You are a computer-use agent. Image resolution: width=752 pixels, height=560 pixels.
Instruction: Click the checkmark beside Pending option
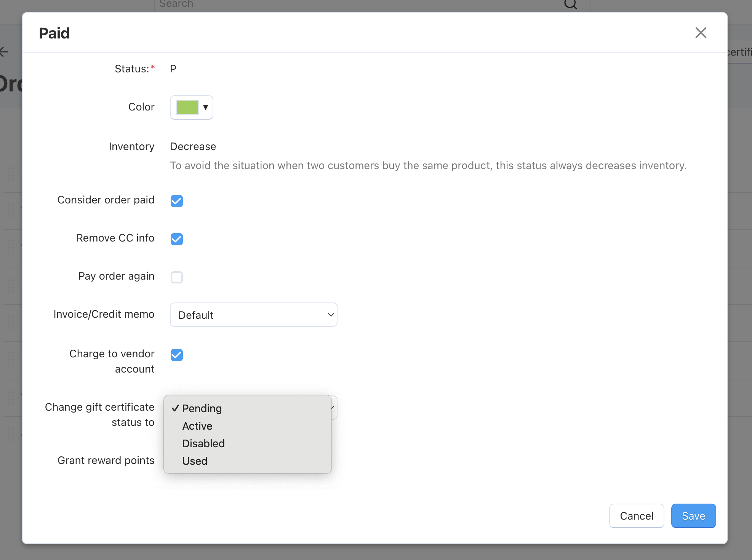pyautogui.click(x=175, y=408)
